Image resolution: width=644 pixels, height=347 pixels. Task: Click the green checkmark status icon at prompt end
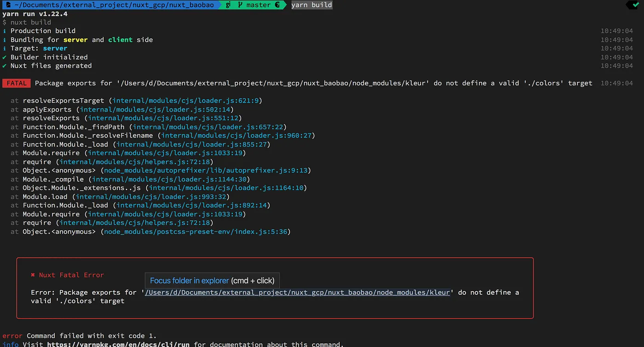point(635,5)
